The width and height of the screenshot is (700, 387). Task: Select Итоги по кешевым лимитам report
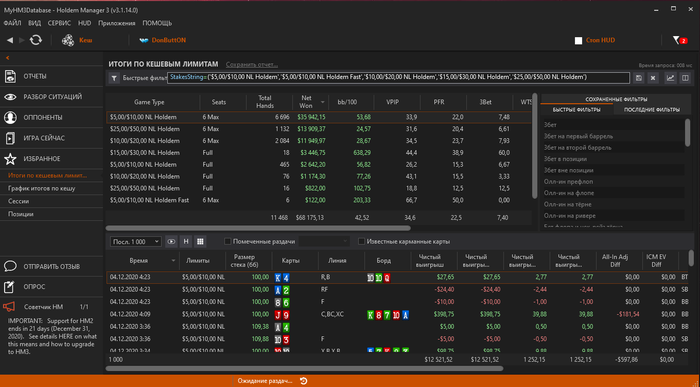pos(47,175)
